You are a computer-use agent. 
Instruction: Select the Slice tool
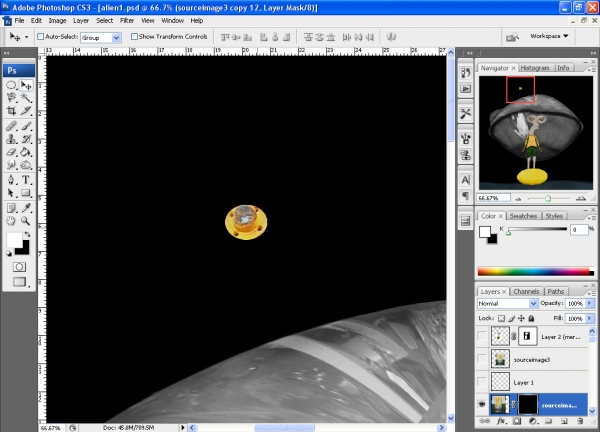pyautogui.click(x=26, y=111)
